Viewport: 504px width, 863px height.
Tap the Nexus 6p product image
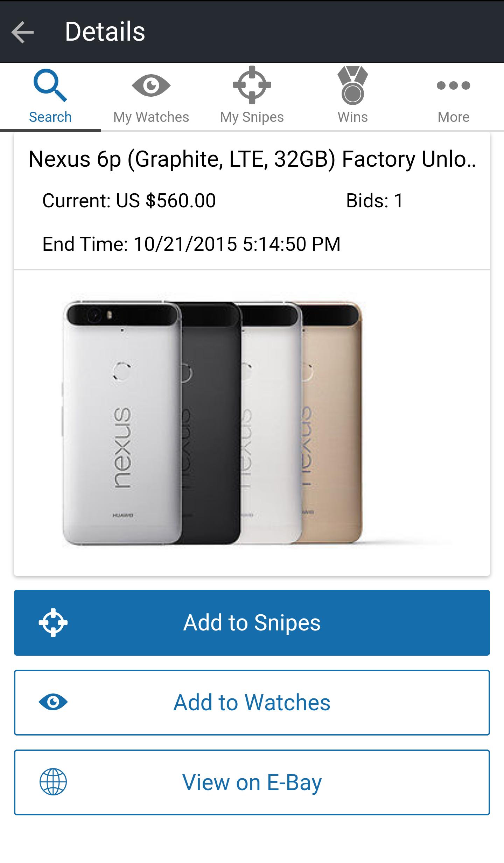click(252, 422)
